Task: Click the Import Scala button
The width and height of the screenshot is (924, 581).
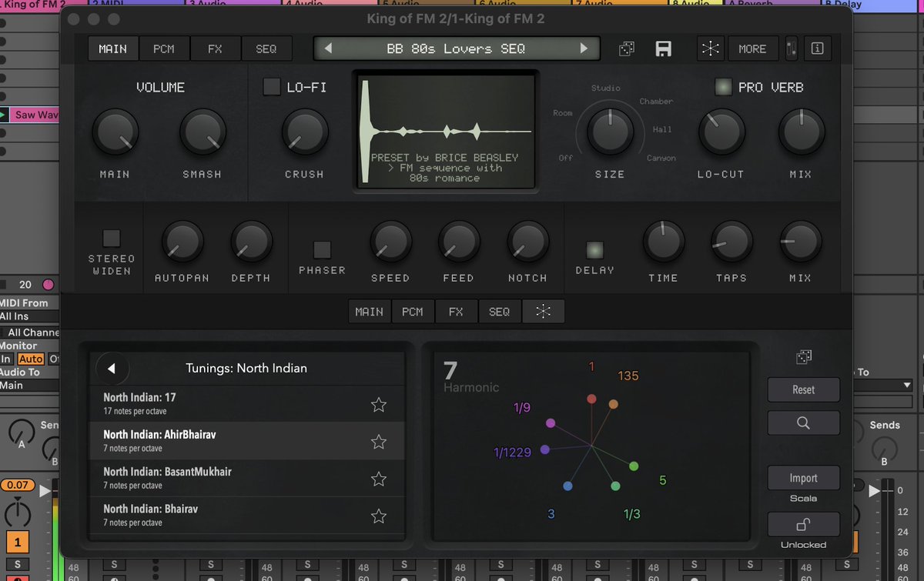Action: click(x=803, y=478)
